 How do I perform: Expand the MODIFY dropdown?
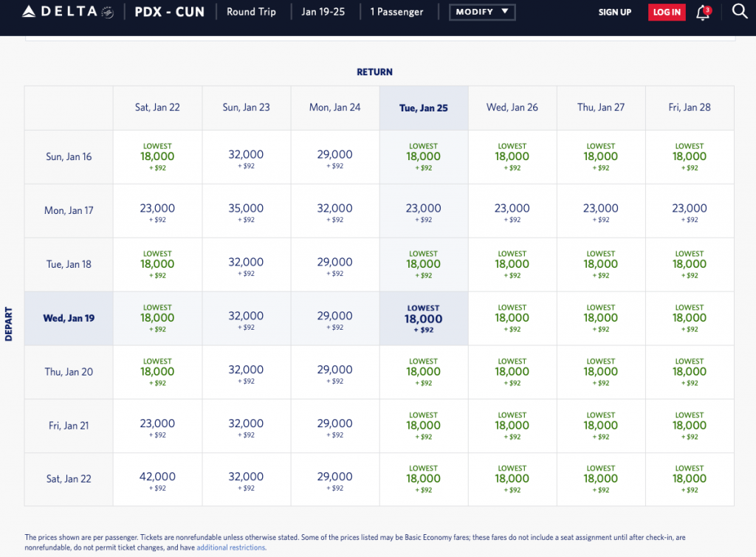pyautogui.click(x=482, y=12)
